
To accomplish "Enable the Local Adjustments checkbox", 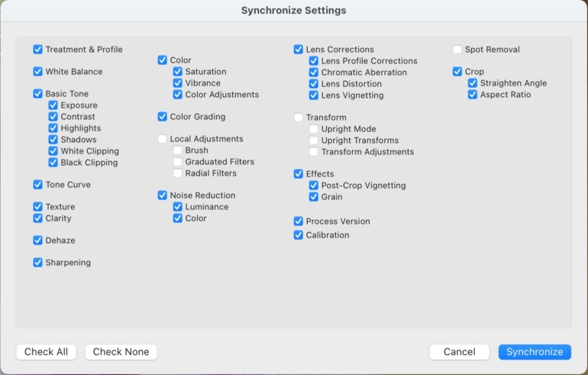I will 163,139.
